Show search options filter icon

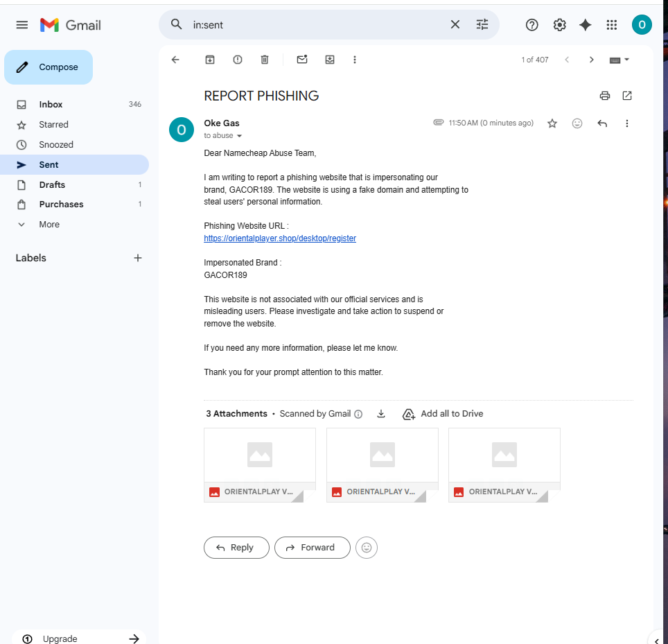pyautogui.click(x=482, y=25)
